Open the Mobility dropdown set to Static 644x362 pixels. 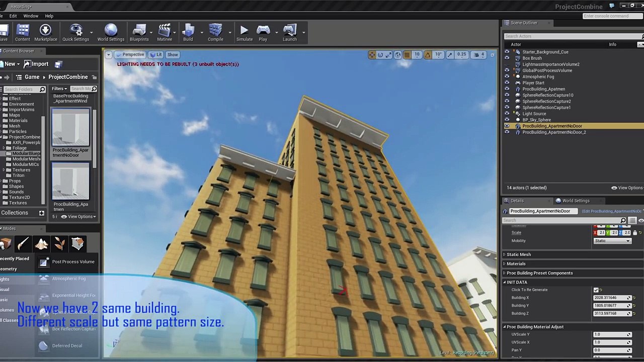click(612, 241)
